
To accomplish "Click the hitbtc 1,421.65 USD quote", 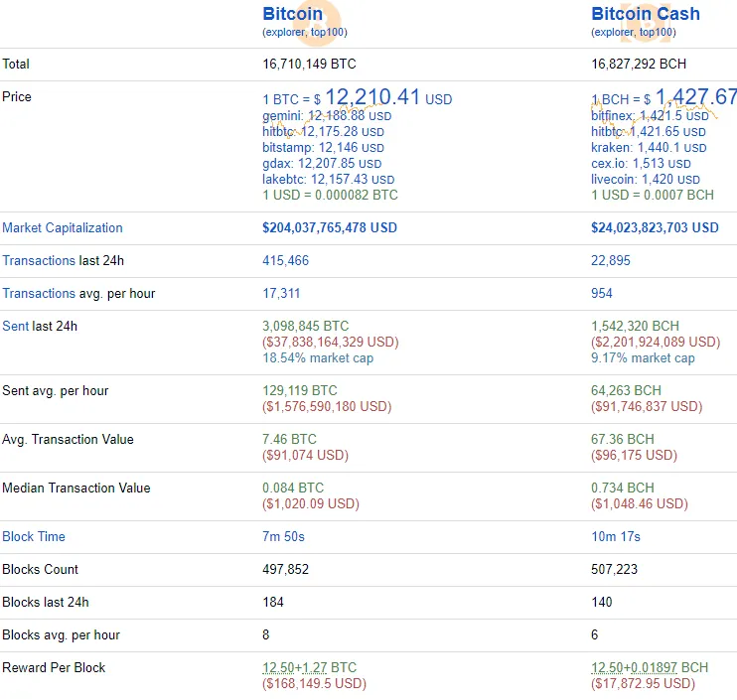I will [x=649, y=132].
